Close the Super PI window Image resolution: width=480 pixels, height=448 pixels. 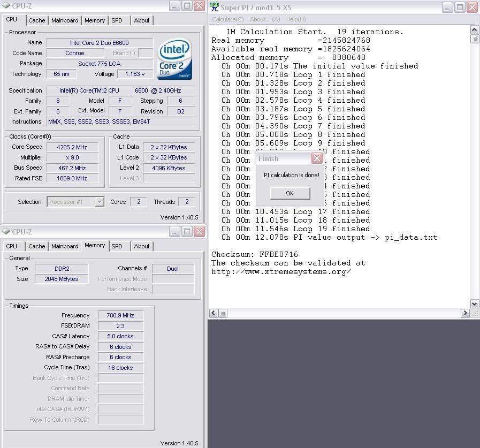pyautogui.click(x=473, y=7)
